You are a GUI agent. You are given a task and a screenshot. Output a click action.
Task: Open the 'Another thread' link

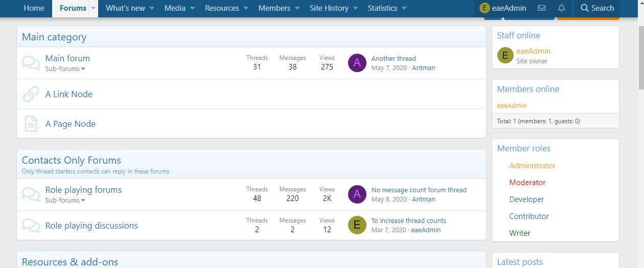click(x=394, y=59)
